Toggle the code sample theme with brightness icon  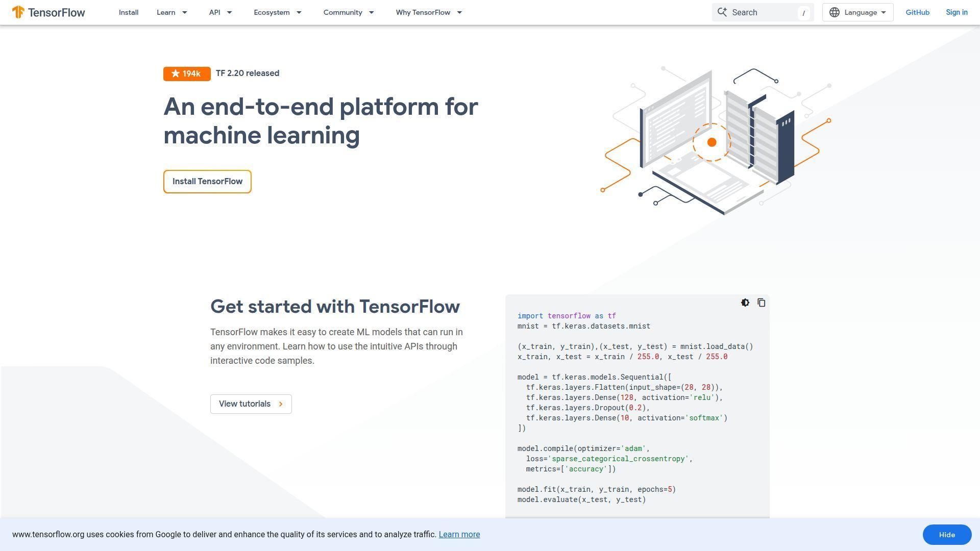745,303
